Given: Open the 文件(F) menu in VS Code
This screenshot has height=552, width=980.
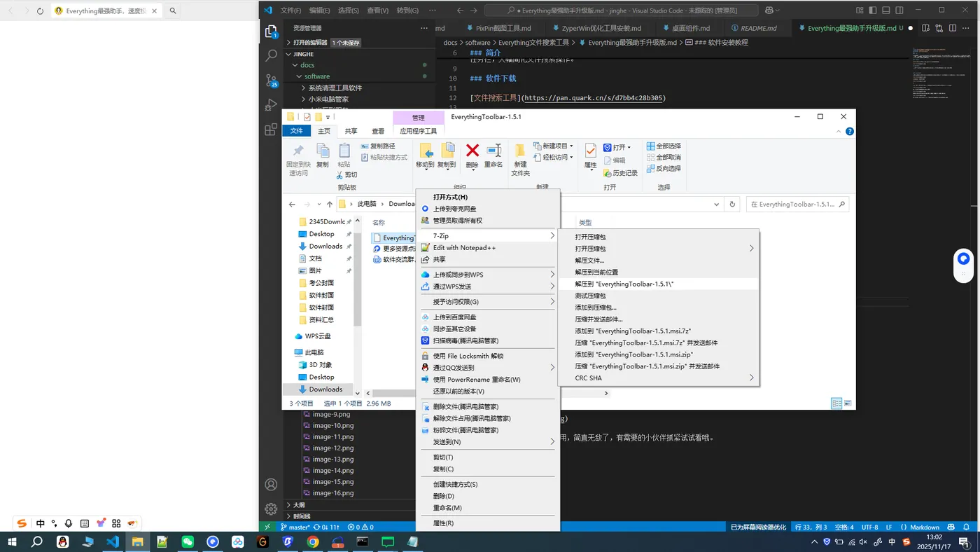Looking at the screenshot, I should pyautogui.click(x=290, y=11).
